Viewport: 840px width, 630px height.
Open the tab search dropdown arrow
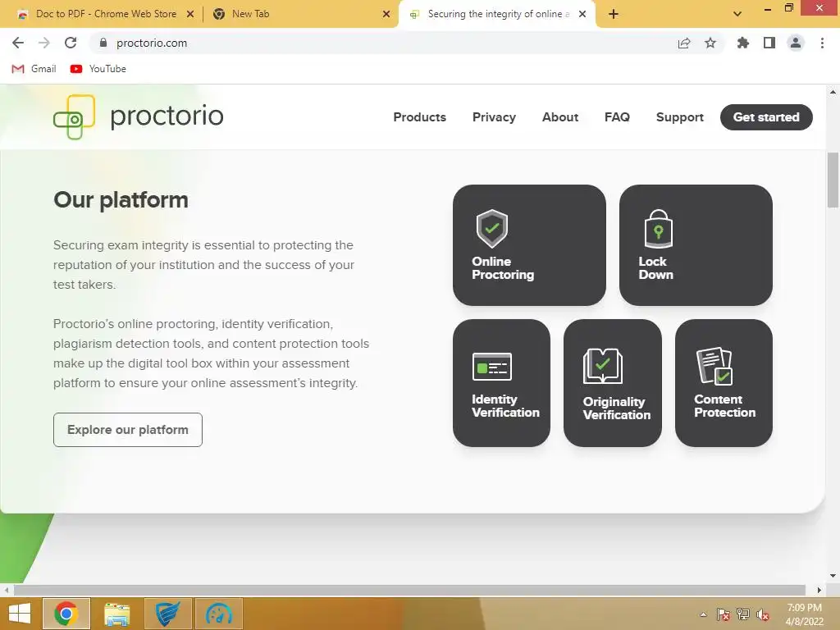(x=737, y=14)
